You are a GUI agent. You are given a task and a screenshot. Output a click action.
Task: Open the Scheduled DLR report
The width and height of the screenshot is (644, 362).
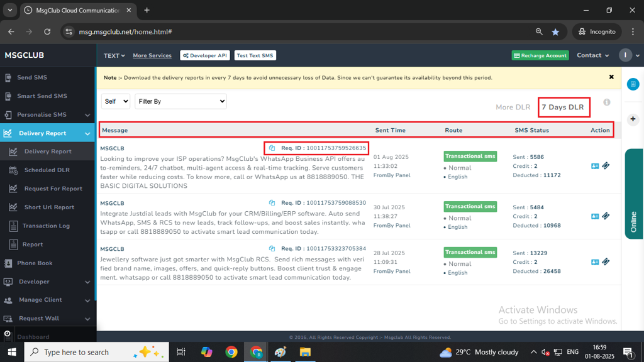[47, 170]
